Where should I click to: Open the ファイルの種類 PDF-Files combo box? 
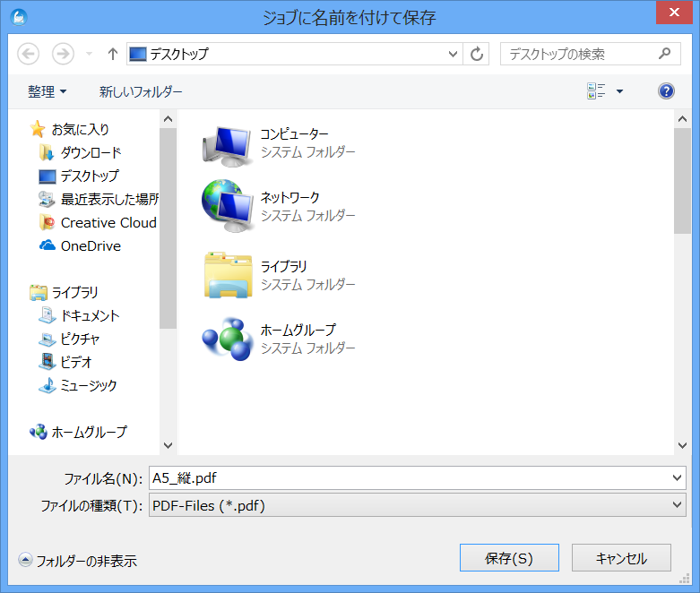click(x=418, y=505)
